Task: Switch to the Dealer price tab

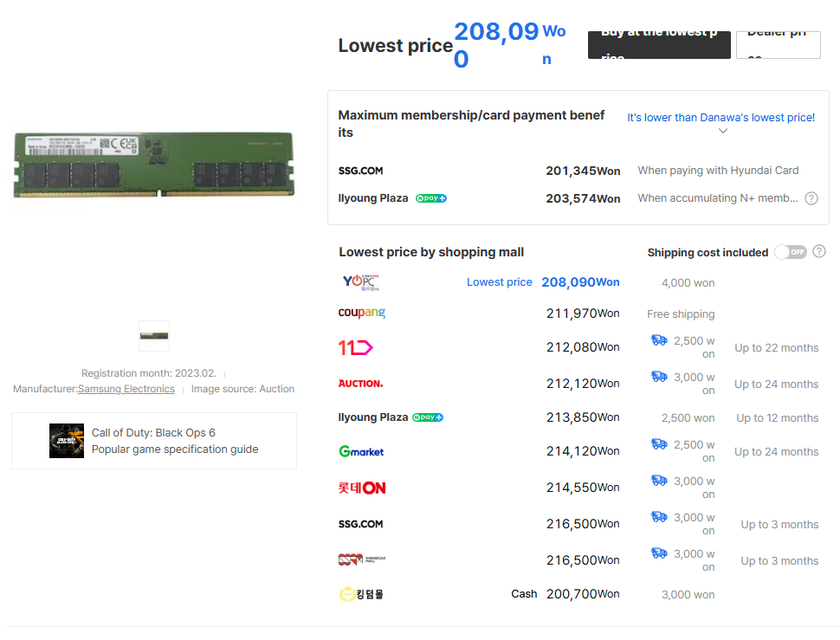Action: point(778,45)
